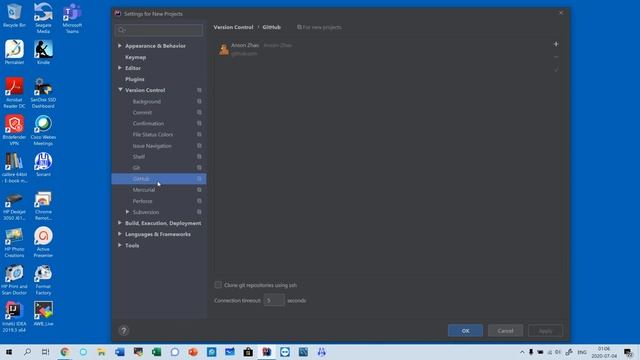Open the Perforce settings page

pos(142,201)
